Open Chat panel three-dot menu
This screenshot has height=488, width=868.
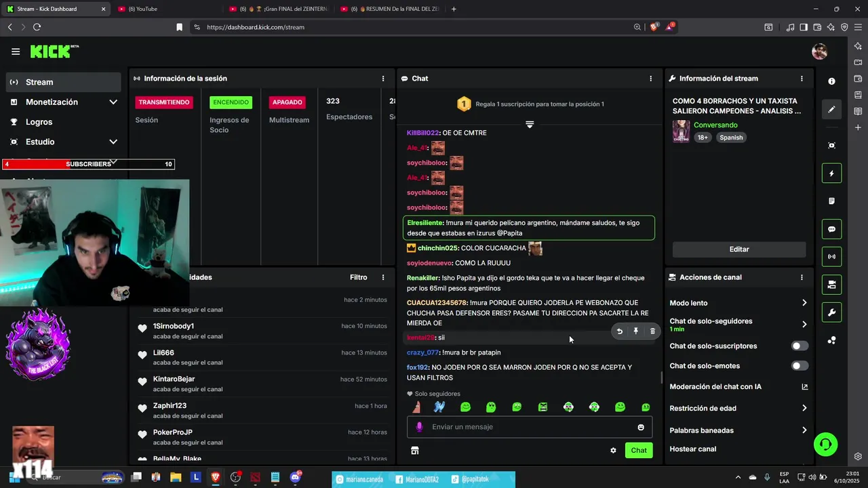point(651,79)
